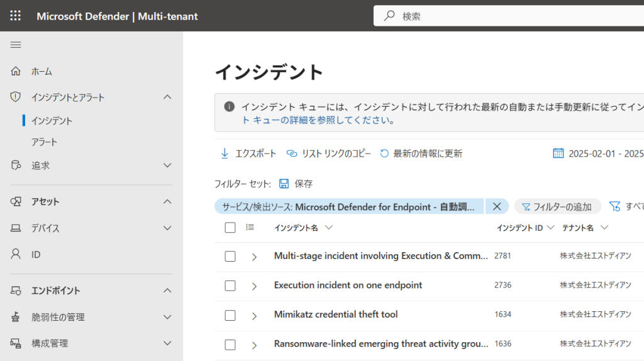The height and width of the screenshot is (361, 644).
Task: Click the vulnerability management icon
Action: pyautogui.click(x=16, y=316)
